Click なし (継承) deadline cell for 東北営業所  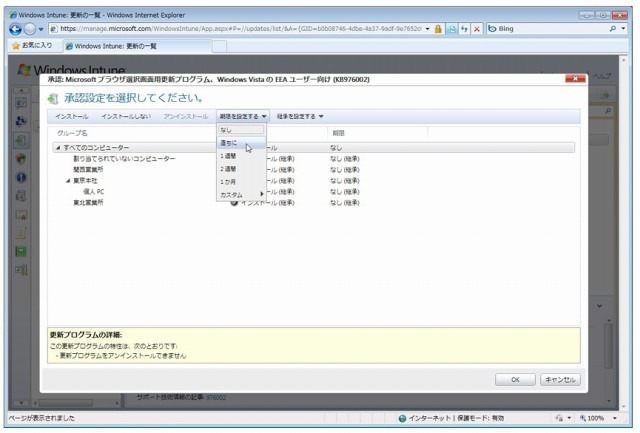tap(344, 202)
